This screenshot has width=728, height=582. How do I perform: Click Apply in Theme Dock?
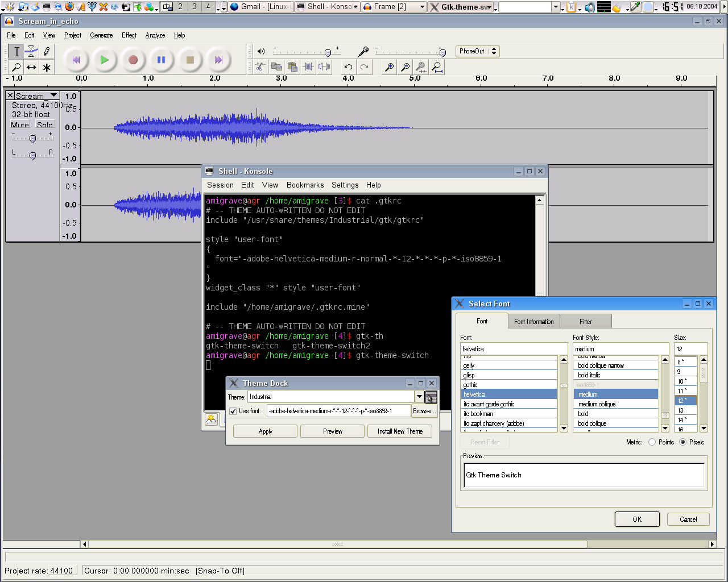pyautogui.click(x=266, y=431)
